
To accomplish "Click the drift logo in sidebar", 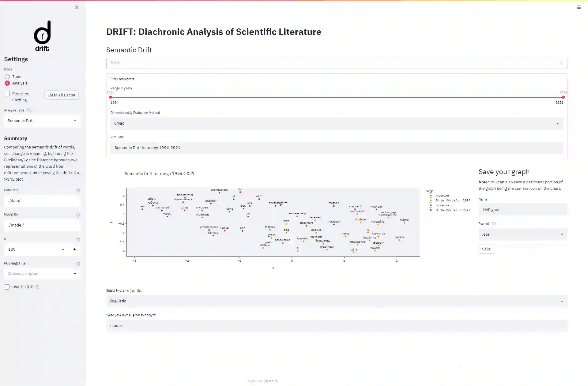I will (42, 36).
